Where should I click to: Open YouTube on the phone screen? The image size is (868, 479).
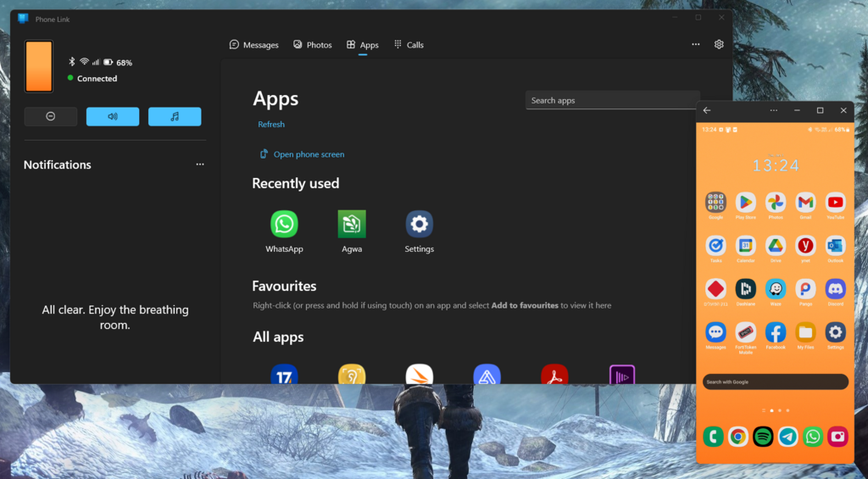(835, 203)
